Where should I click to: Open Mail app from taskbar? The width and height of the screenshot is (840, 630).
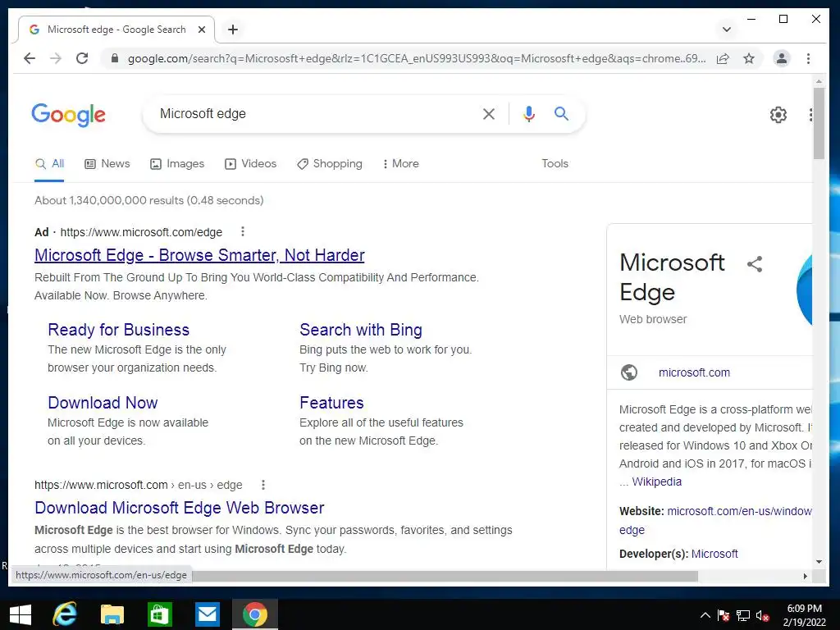[207, 614]
